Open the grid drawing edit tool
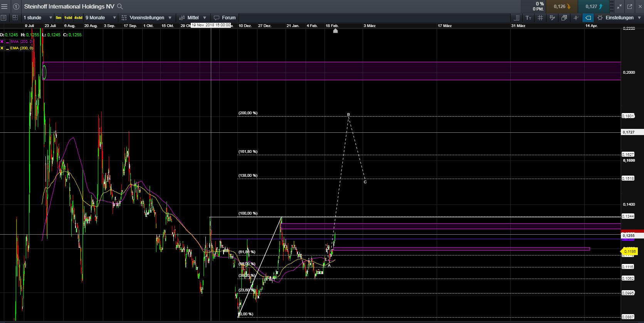The height and width of the screenshot is (323, 644). (552, 18)
